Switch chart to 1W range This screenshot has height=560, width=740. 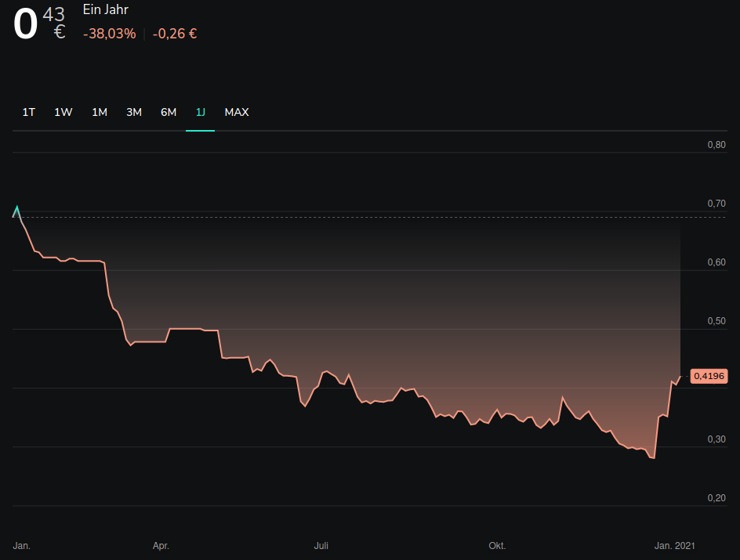point(63,112)
